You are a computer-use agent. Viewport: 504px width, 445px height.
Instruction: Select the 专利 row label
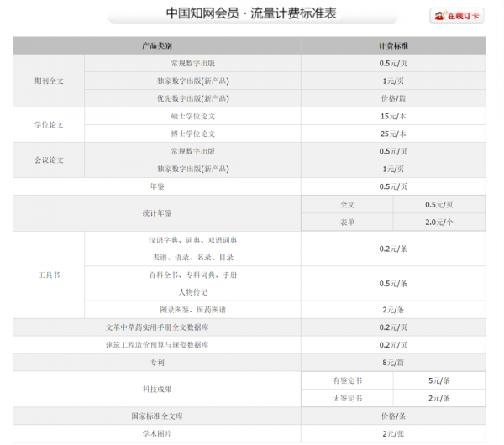157,363
